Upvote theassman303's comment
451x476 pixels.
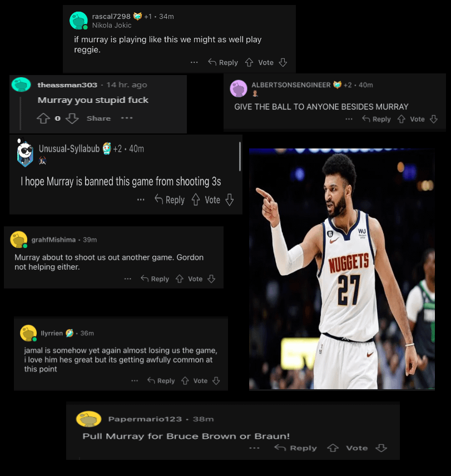tap(43, 118)
